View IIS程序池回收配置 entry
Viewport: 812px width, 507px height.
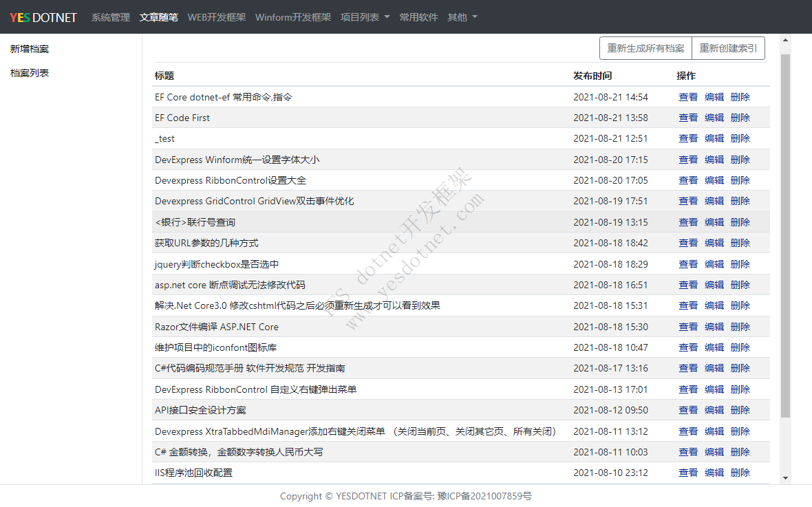click(688, 473)
